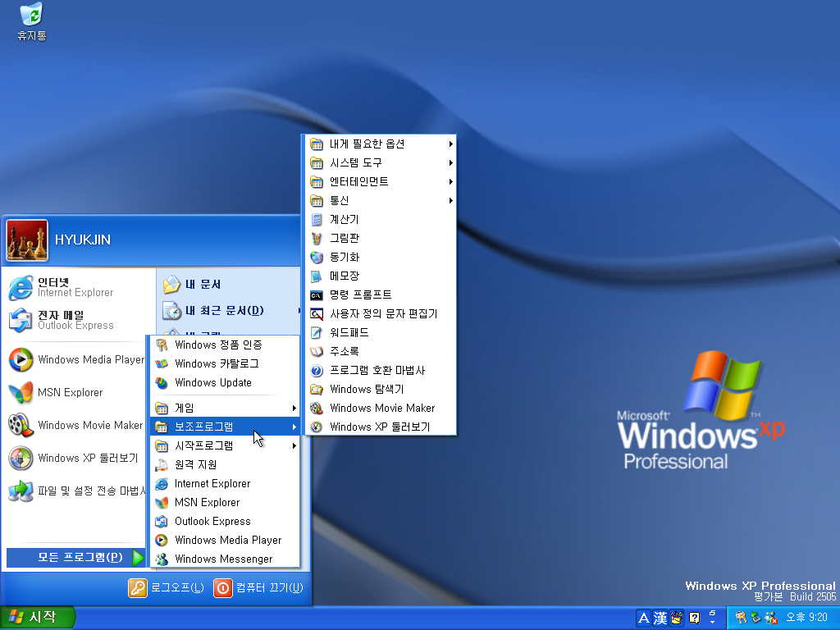Click language bar help question icon
This screenshot has width=840, height=630.
point(694,619)
